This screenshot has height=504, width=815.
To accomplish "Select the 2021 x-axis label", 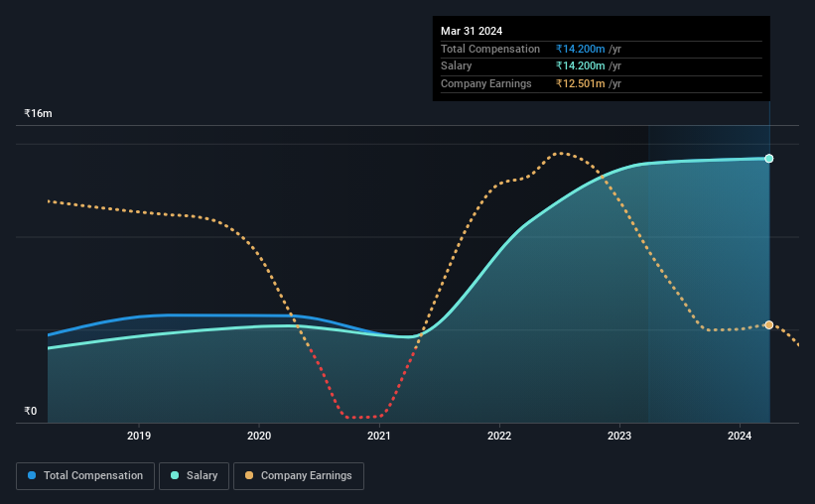I will (379, 436).
